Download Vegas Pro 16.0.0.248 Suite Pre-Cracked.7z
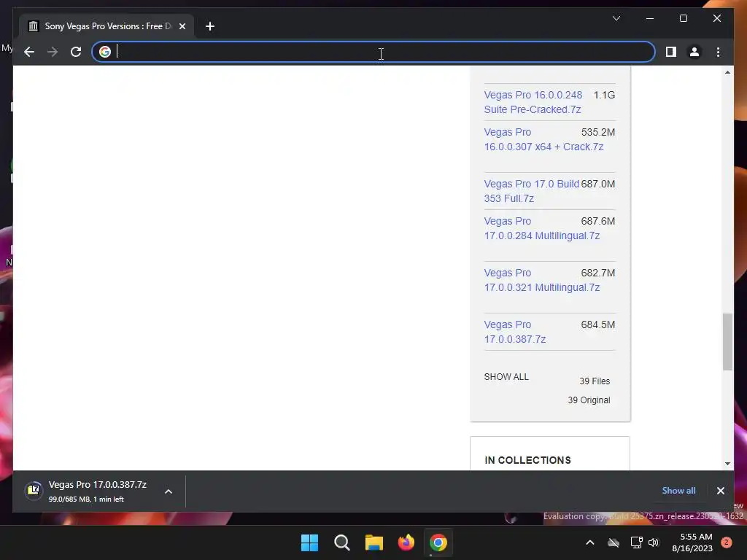Viewport: 747px width, 560px height. (x=533, y=102)
